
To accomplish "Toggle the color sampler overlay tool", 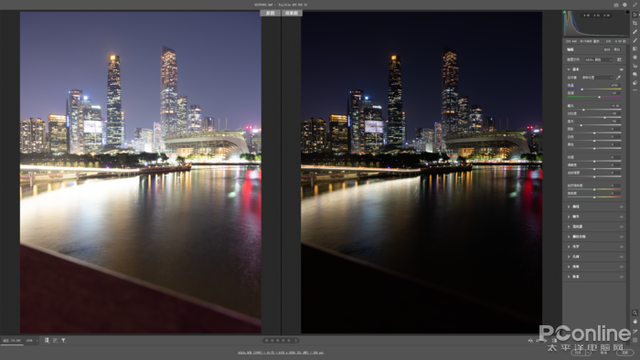I will (635, 331).
